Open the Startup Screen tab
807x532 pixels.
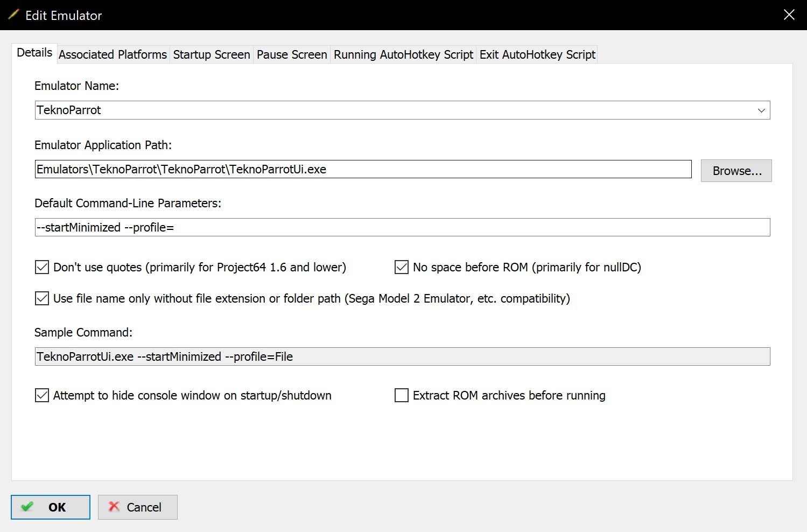(212, 54)
